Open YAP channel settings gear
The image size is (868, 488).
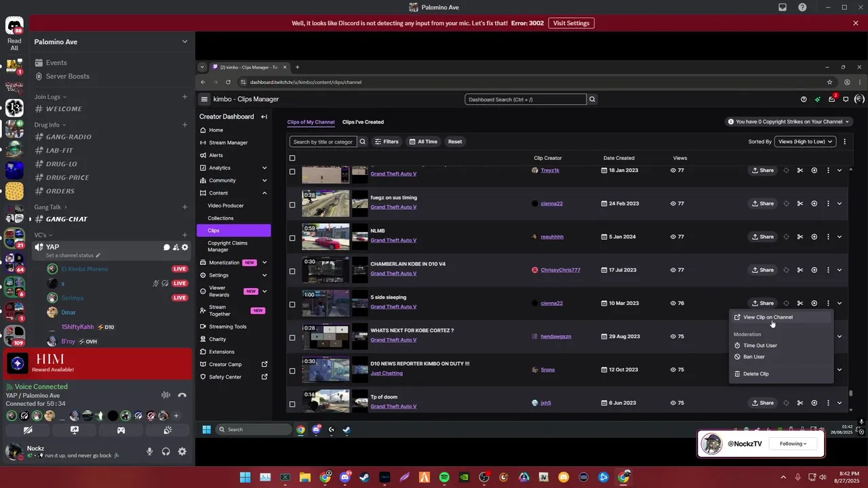(184, 247)
